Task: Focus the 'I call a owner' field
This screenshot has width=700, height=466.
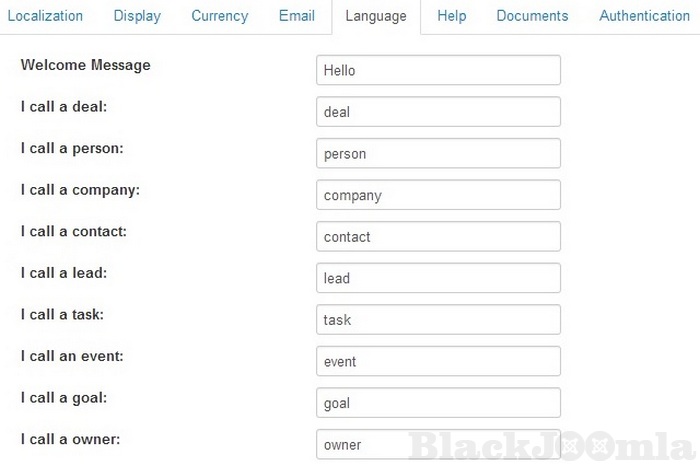Action: click(438, 444)
